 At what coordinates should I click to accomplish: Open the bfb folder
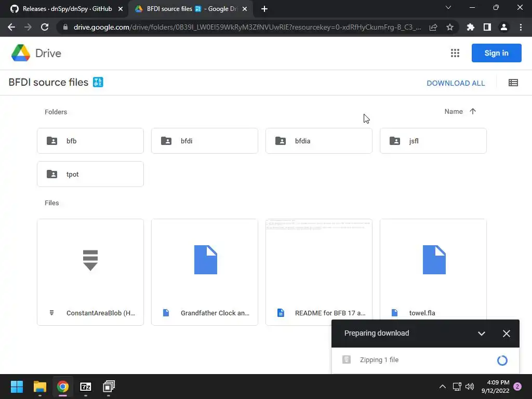pos(90,141)
